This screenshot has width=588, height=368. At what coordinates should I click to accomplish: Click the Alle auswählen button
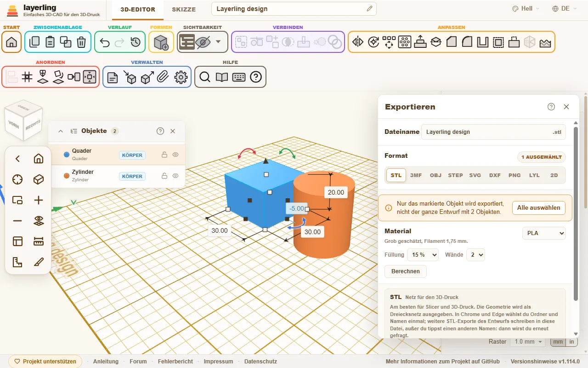(539, 208)
